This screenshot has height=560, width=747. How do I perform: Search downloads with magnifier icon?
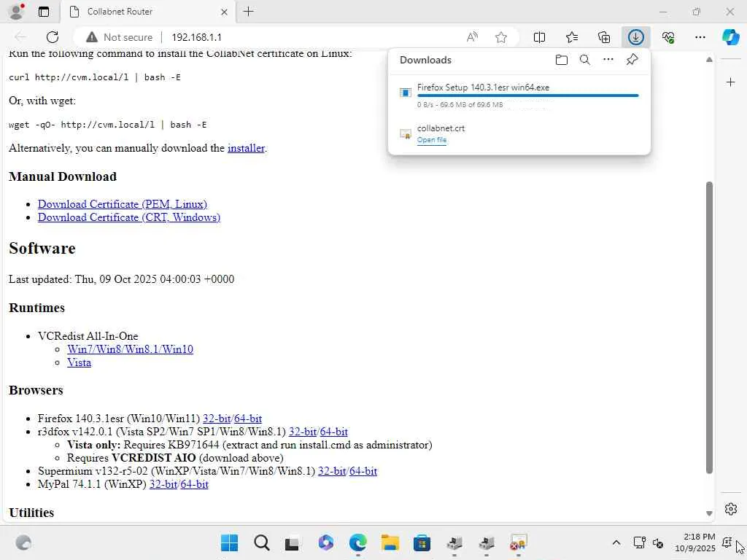[585, 60]
